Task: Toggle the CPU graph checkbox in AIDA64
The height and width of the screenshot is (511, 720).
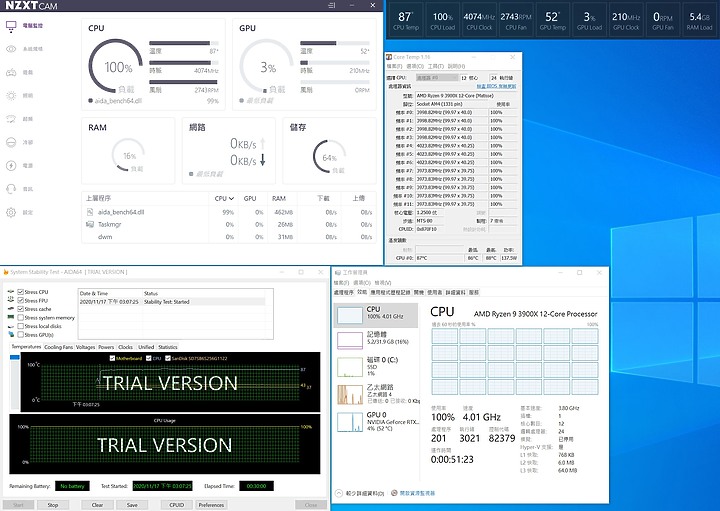Action: (149, 358)
